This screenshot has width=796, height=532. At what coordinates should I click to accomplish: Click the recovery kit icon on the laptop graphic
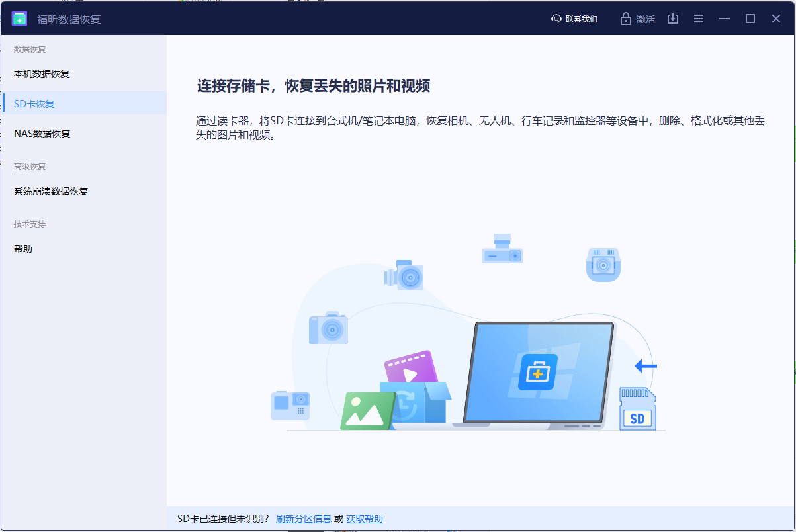539,373
